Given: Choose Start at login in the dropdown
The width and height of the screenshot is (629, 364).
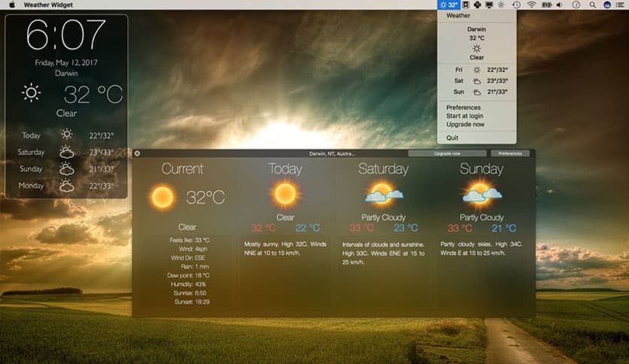Looking at the screenshot, I should 464,116.
